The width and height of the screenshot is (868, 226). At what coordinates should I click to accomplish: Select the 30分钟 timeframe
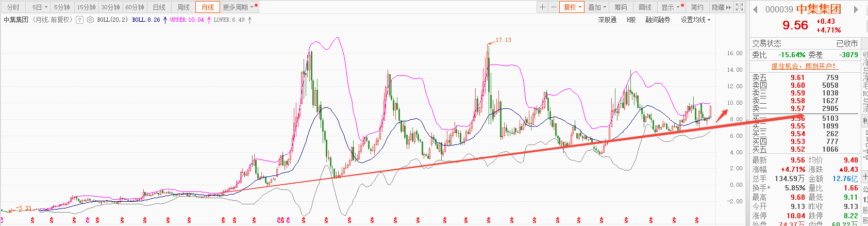point(110,7)
